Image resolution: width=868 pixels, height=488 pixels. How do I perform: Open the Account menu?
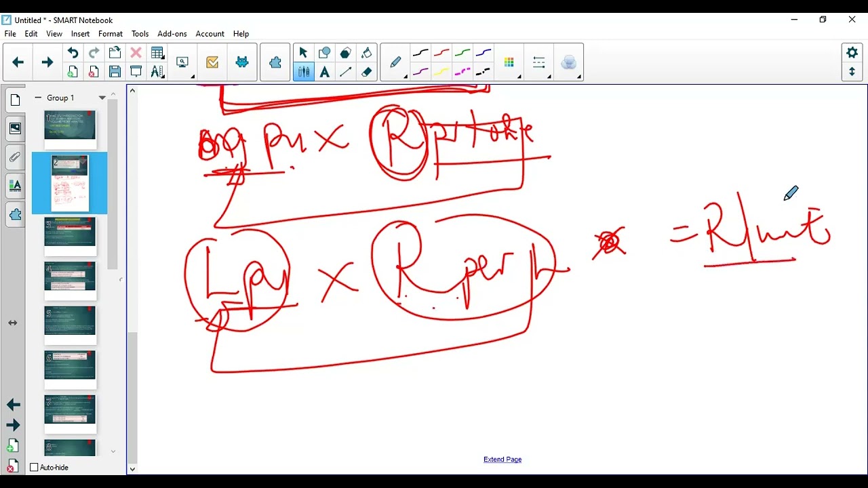tap(210, 34)
